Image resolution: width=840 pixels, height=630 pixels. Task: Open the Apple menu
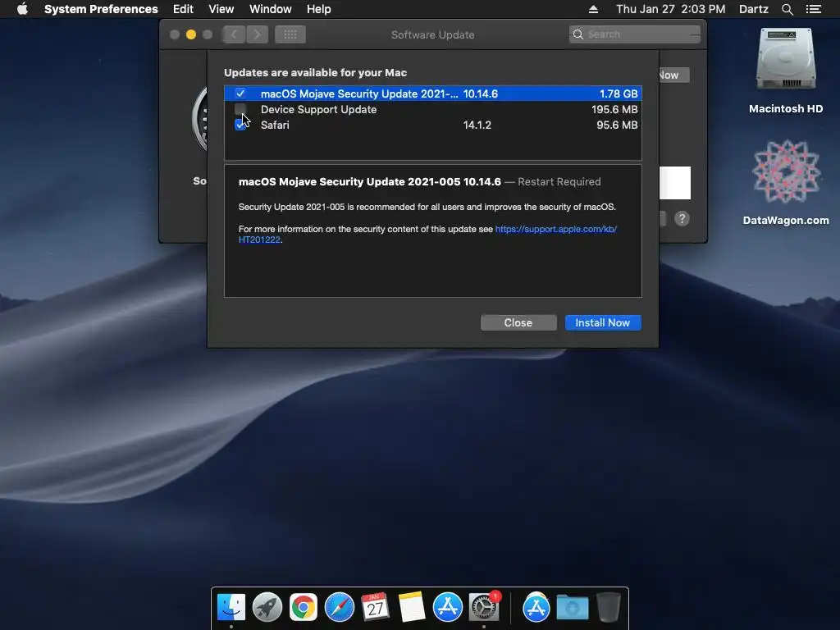[x=22, y=9]
